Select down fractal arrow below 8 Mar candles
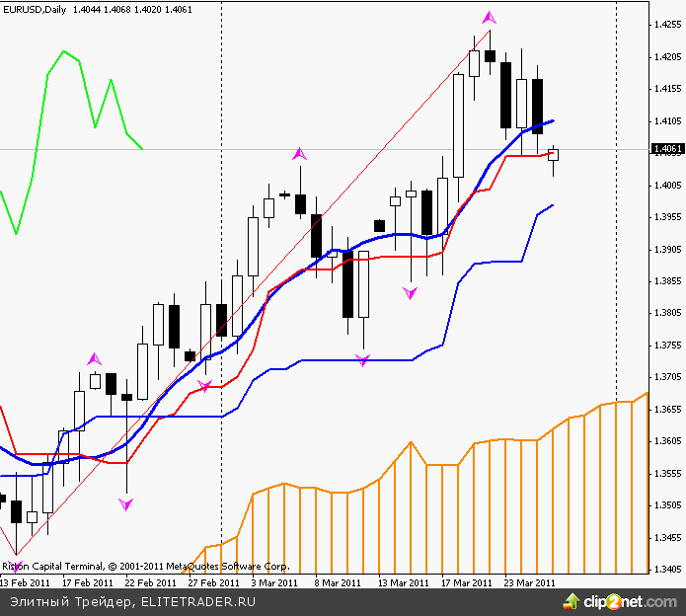 362,361
